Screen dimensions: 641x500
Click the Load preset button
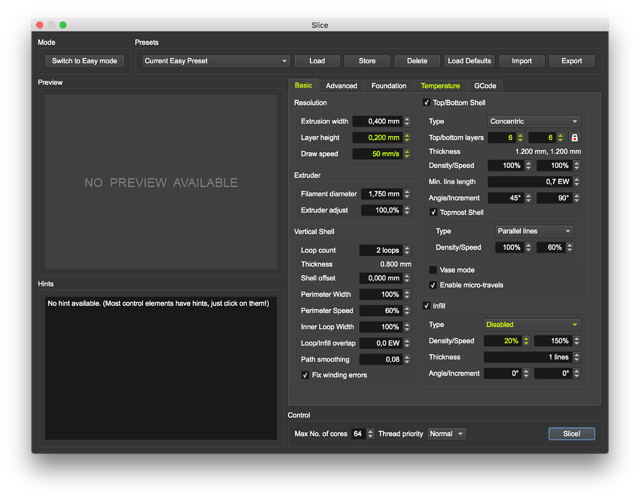coord(317,61)
